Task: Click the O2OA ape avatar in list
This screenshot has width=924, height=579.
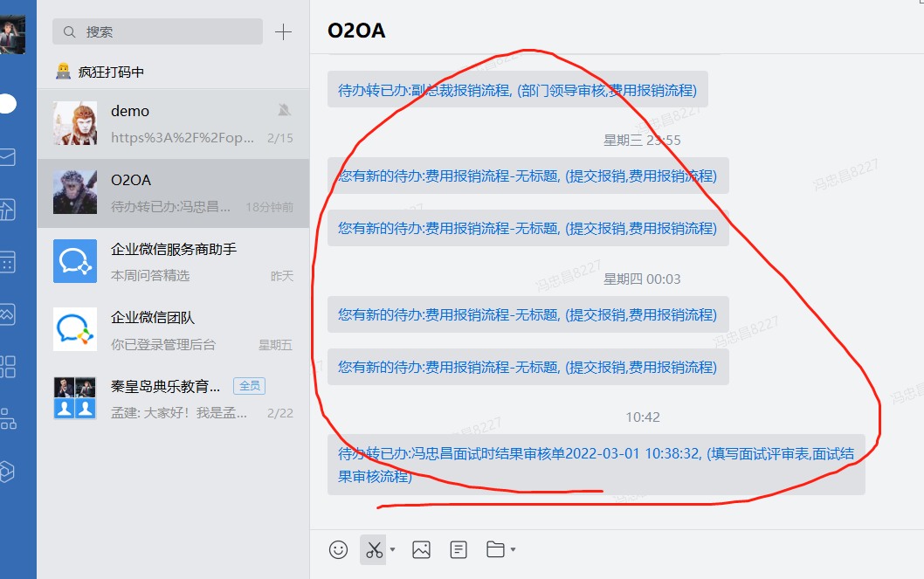Action: pos(75,192)
